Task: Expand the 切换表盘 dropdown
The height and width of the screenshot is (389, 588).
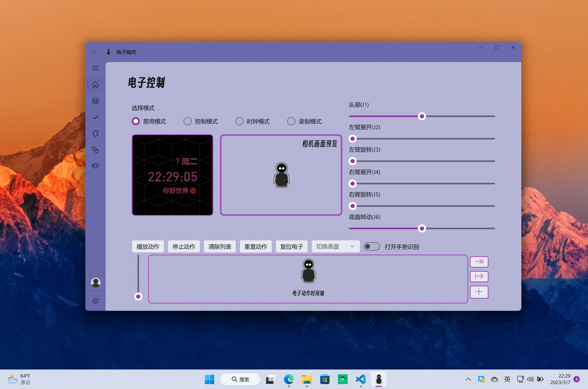Action: coord(335,247)
